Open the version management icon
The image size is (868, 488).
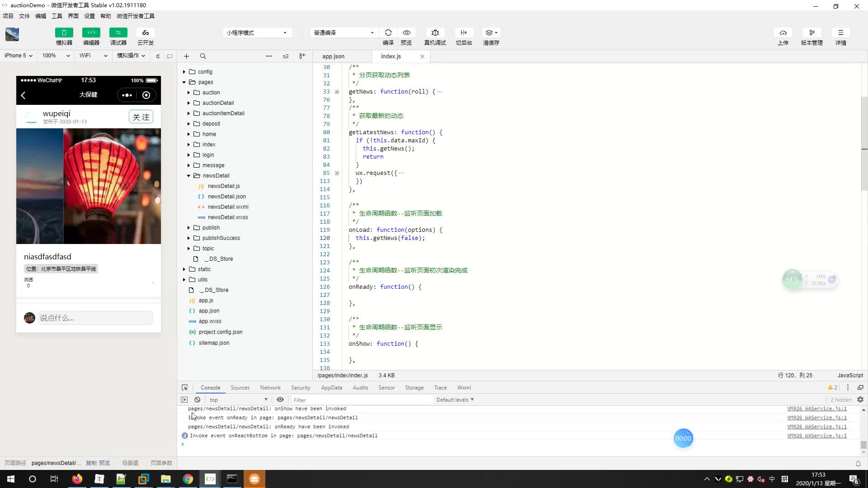[812, 33]
